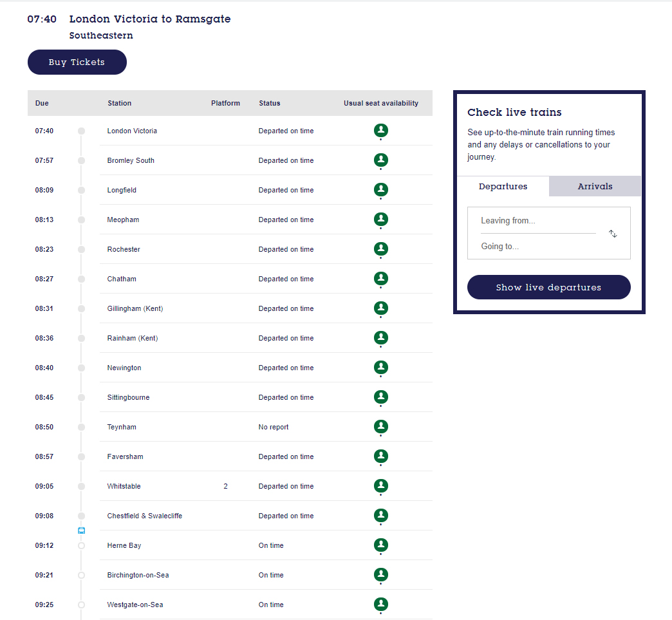Focus the Leaving from input field
Viewport: 672px width, 620px height.
click(x=537, y=221)
